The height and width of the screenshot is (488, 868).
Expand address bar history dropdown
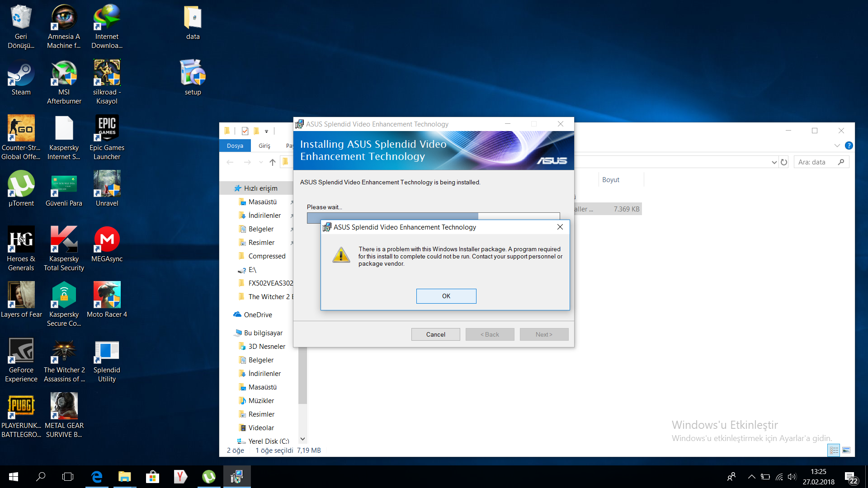pyautogui.click(x=774, y=162)
